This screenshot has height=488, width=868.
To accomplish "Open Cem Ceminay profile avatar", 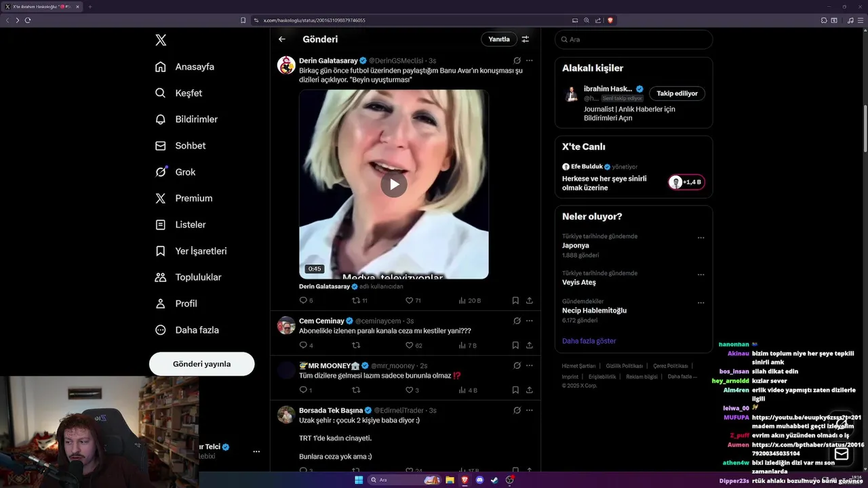I will click(286, 325).
